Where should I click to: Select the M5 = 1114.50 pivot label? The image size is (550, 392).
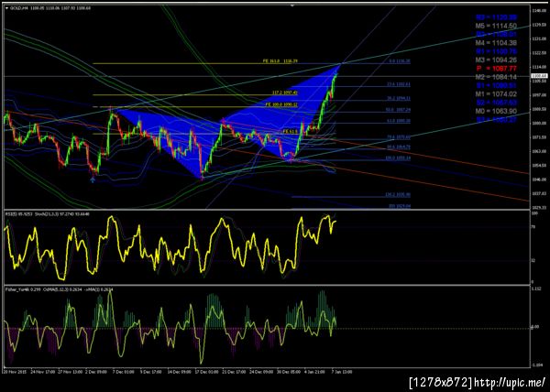496,26
